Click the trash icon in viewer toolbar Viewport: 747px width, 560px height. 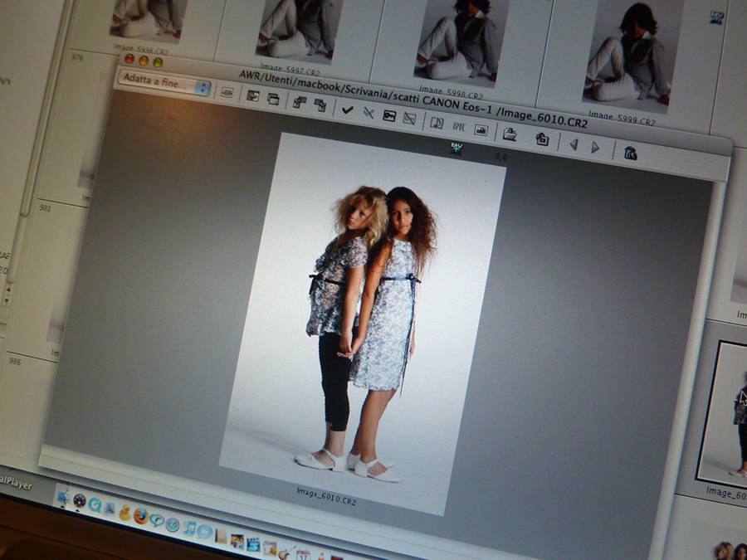630,152
